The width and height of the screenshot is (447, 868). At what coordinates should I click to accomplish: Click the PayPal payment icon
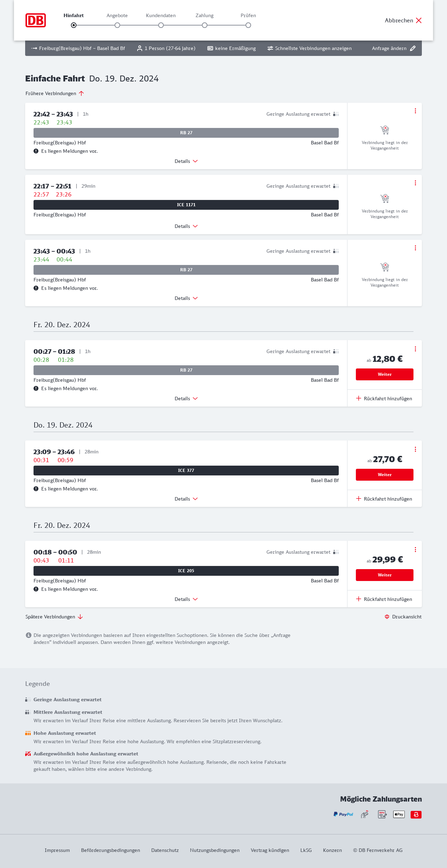[343, 814]
